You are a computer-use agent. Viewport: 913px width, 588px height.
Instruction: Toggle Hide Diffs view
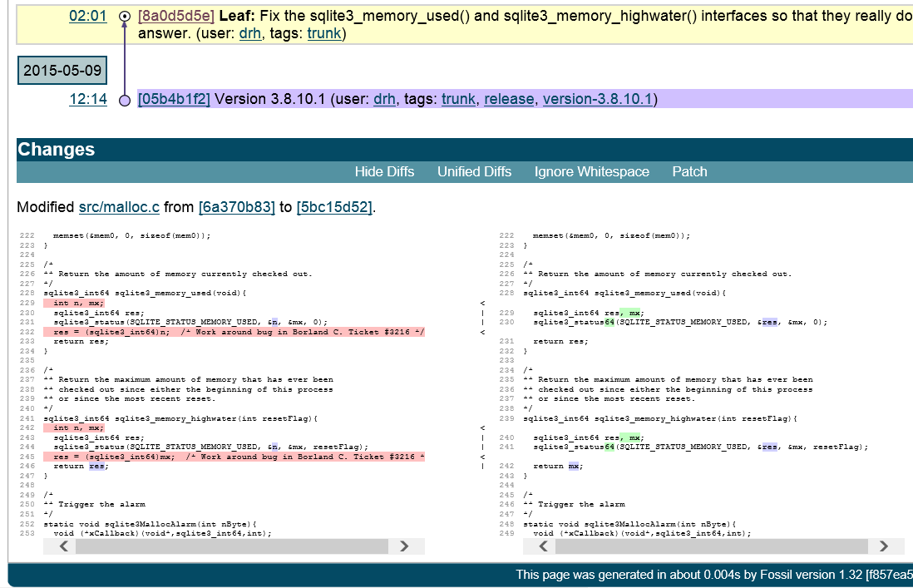pyautogui.click(x=384, y=171)
